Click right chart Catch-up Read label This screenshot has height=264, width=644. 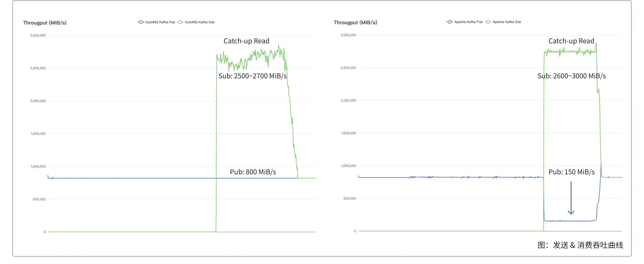click(x=571, y=41)
